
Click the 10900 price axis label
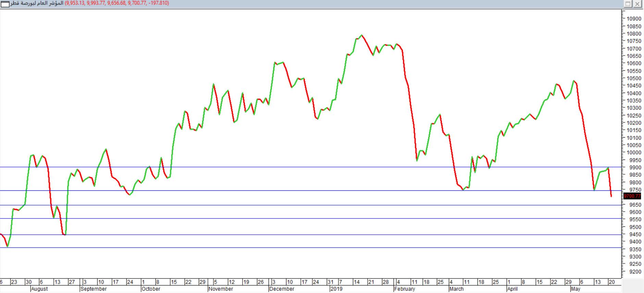(x=634, y=19)
